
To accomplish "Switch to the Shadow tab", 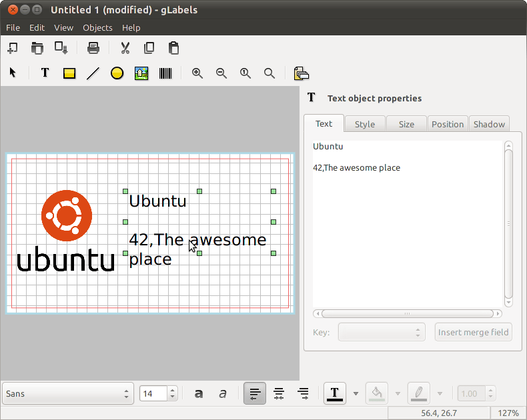I will tap(489, 124).
